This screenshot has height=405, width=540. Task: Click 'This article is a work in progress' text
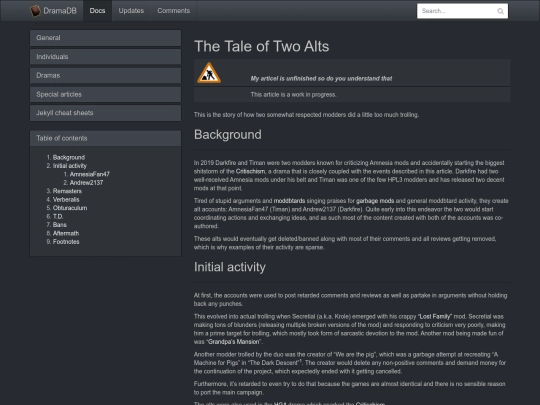point(293,94)
